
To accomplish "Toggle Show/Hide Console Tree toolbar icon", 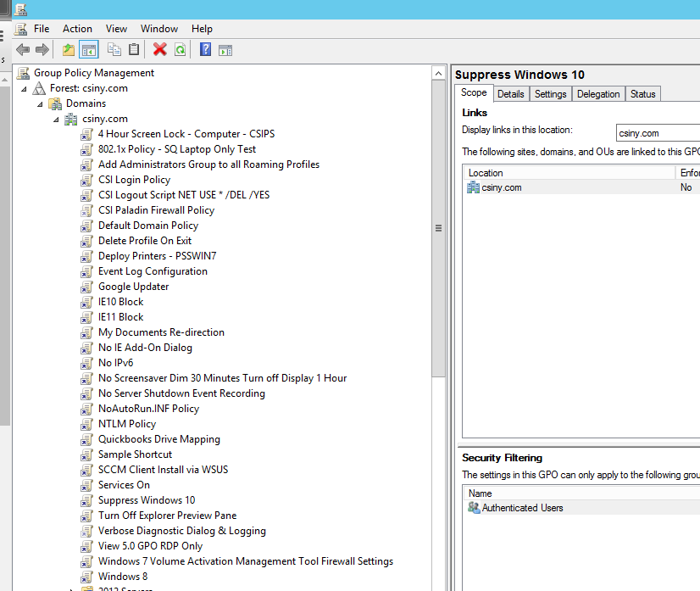I will pyautogui.click(x=88, y=49).
